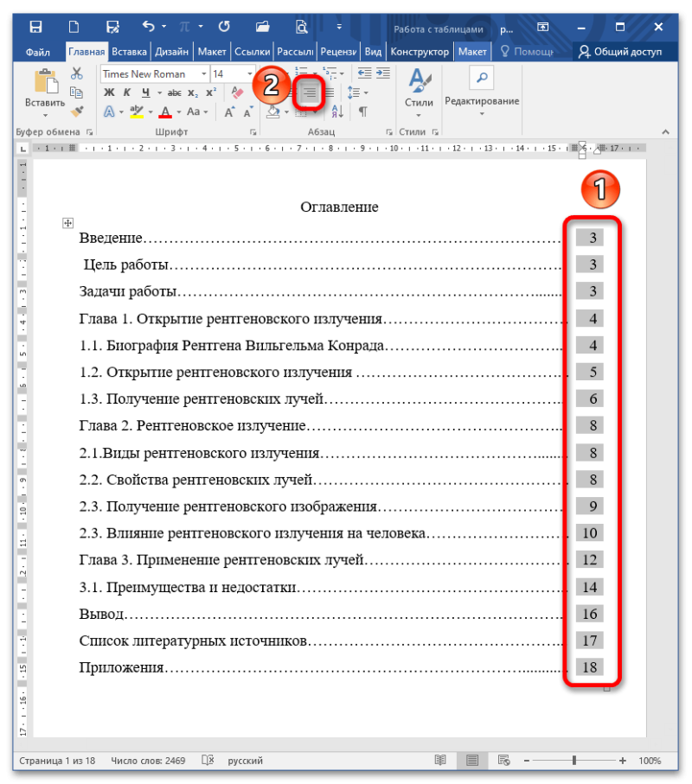Open Customize Quick Access Toolbar dropdown
This screenshot has width=692, height=784.
click(x=339, y=27)
